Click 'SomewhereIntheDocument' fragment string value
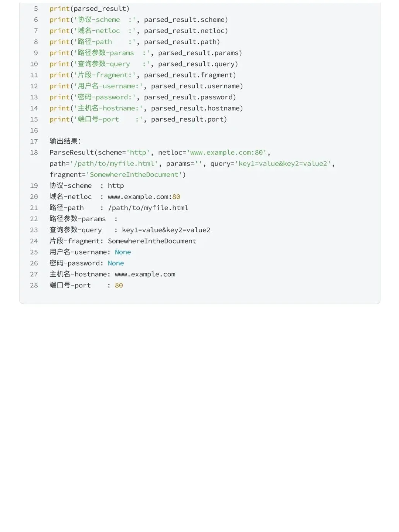Viewport: 399px width, 532px height. (x=134, y=175)
